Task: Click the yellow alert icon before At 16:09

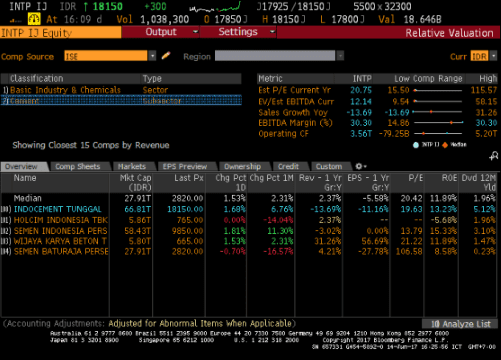Action: (x=34, y=19)
